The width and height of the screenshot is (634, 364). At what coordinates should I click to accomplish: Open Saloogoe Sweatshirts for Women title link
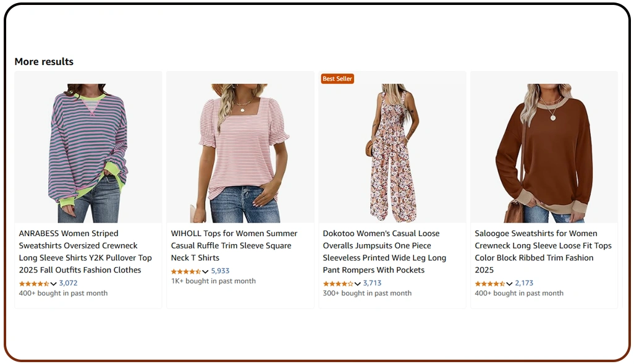click(x=543, y=252)
